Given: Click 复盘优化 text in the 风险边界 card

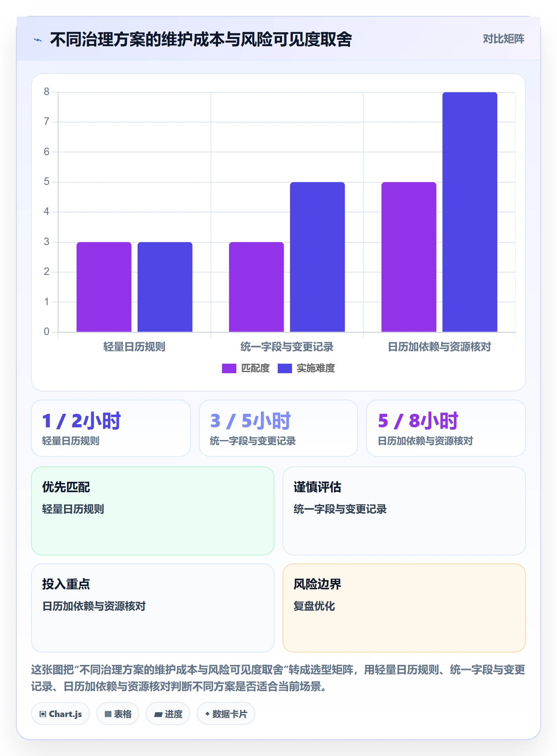Looking at the screenshot, I should point(314,606).
